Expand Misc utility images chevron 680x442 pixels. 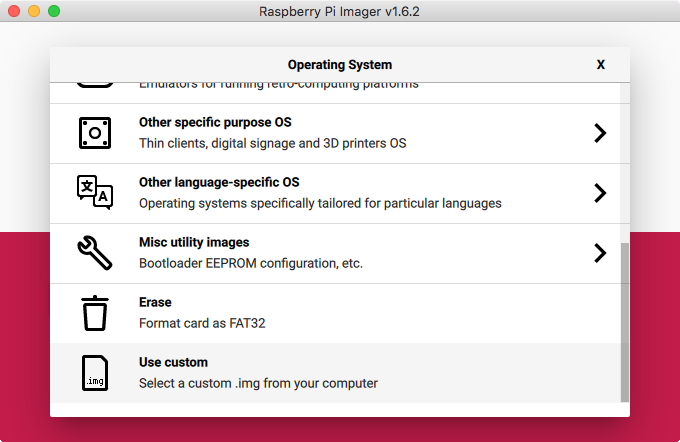(600, 253)
